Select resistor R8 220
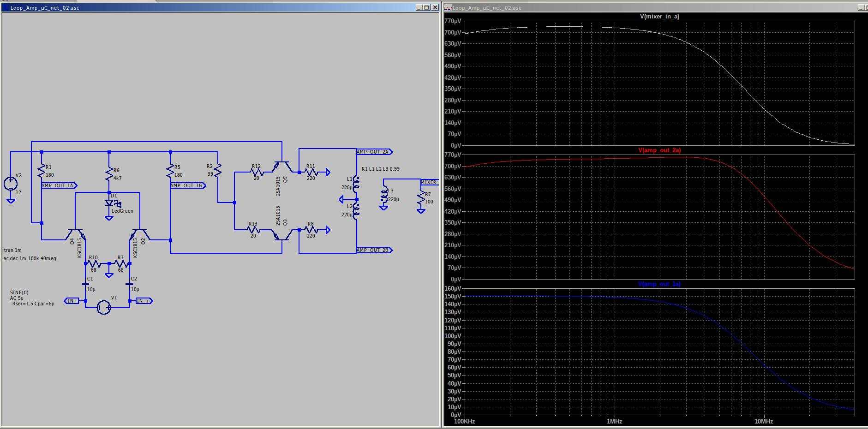Screen dimensions: 868x429 point(311,230)
